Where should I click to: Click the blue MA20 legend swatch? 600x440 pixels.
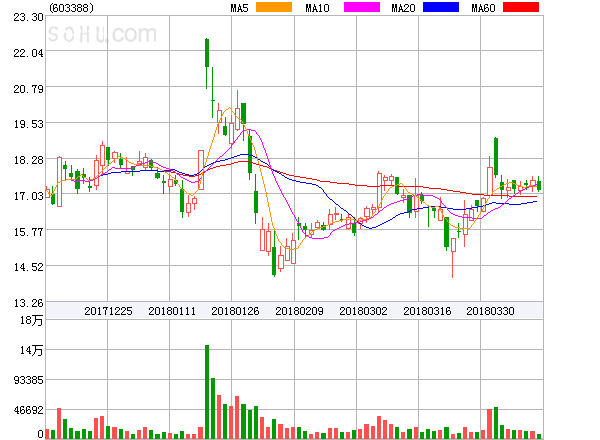[441, 7]
